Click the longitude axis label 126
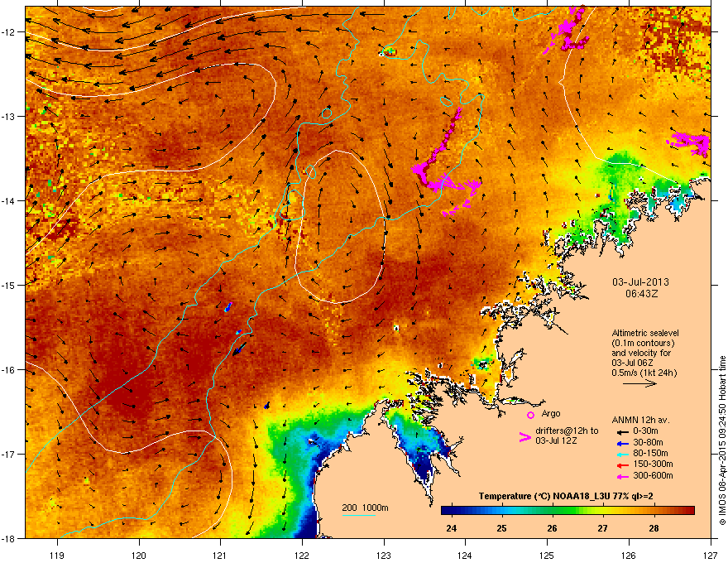This screenshot has width=728, height=563. (629, 555)
